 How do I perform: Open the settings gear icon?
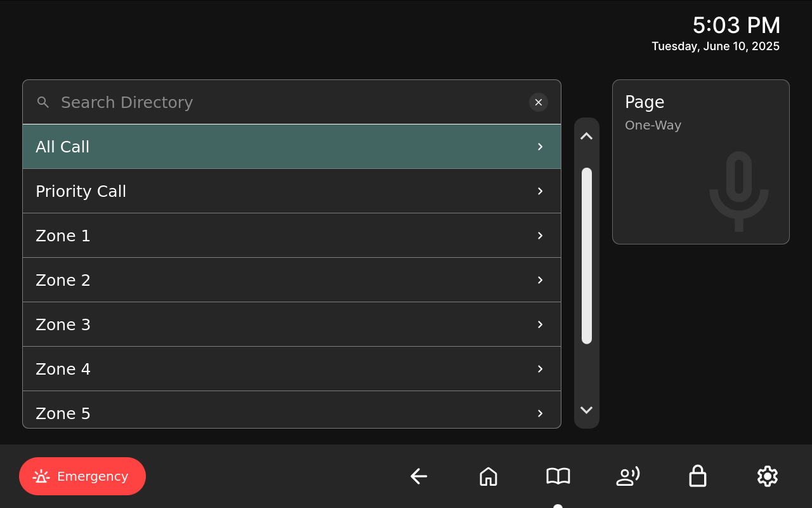(768, 476)
